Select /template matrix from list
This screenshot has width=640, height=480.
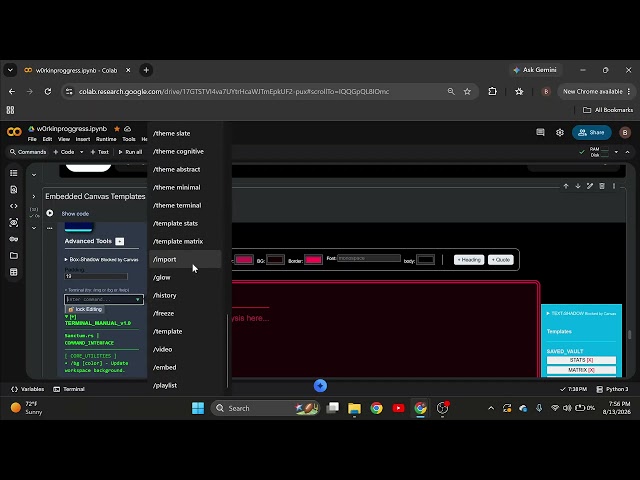(185, 241)
